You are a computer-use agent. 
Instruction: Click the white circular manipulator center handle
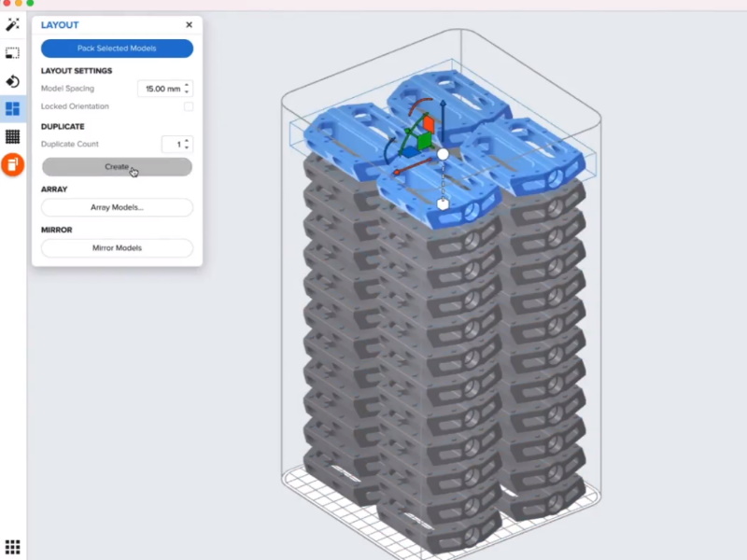tap(444, 154)
